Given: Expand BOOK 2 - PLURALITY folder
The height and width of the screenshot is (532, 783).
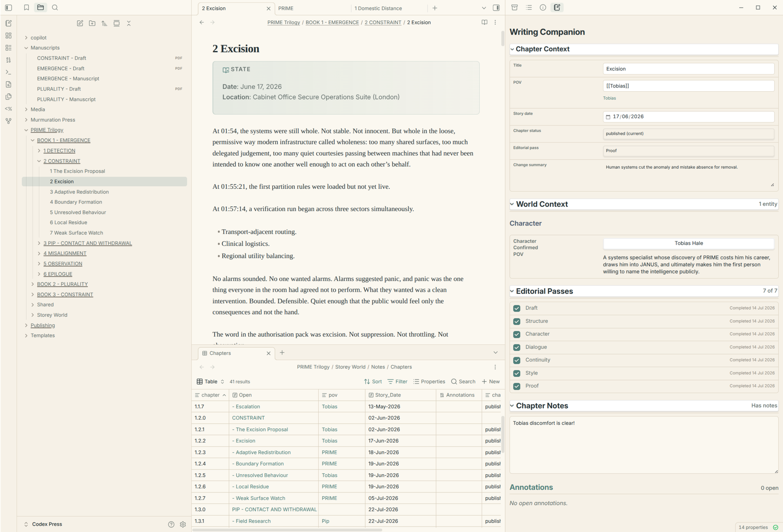Looking at the screenshot, I should [33, 284].
